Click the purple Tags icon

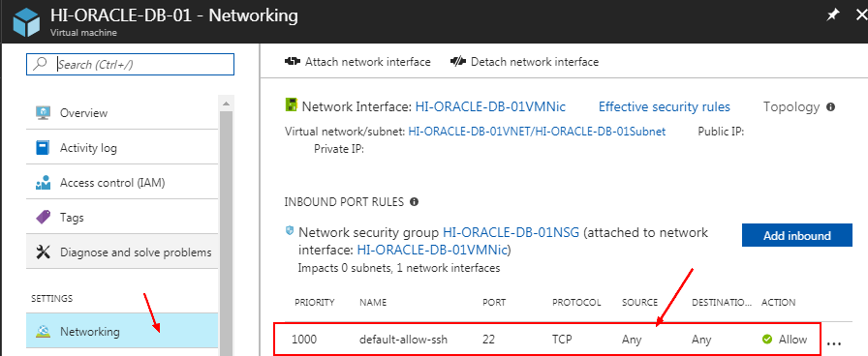point(44,218)
